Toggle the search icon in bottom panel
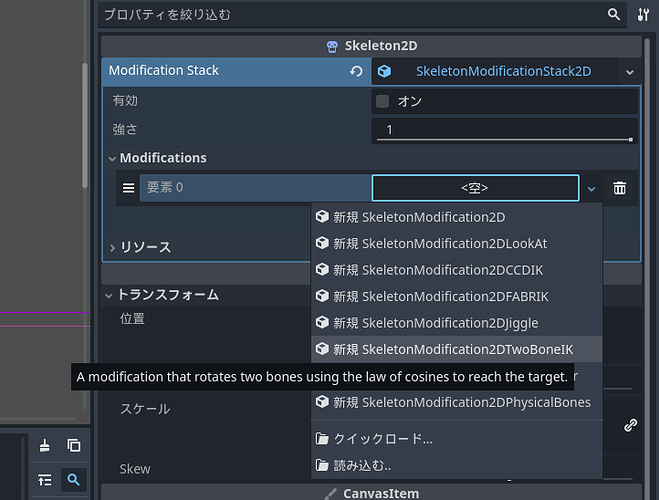 point(74,480)
